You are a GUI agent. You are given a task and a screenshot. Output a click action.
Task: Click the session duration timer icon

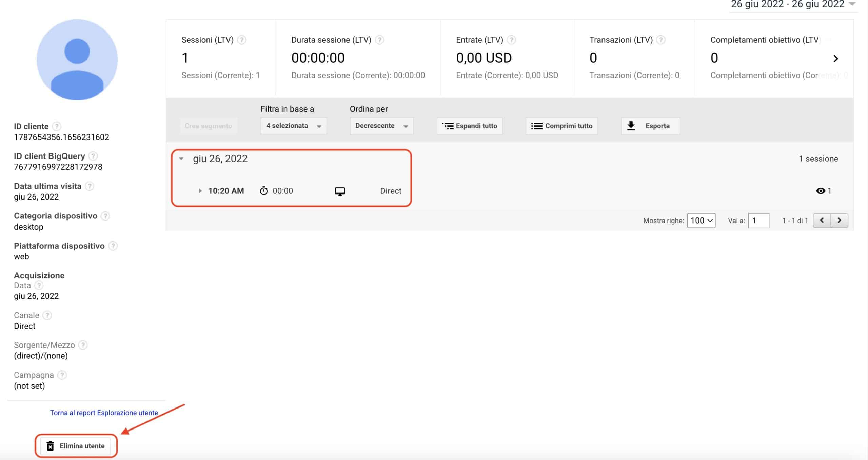(263, 190)
